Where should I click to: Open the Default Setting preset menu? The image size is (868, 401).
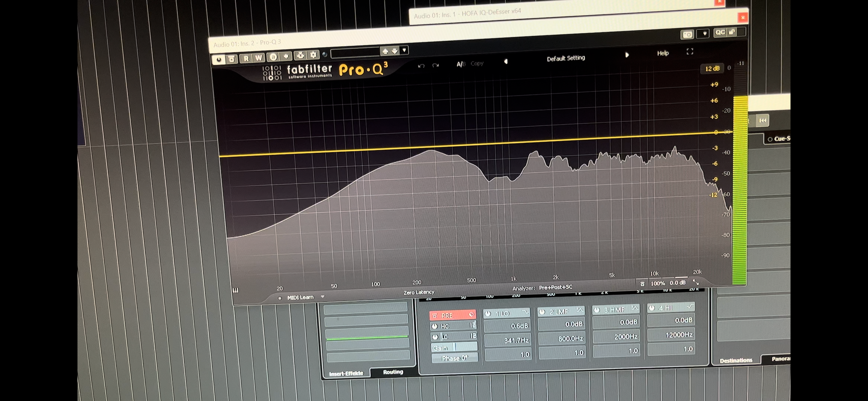(x=566, y=59)
